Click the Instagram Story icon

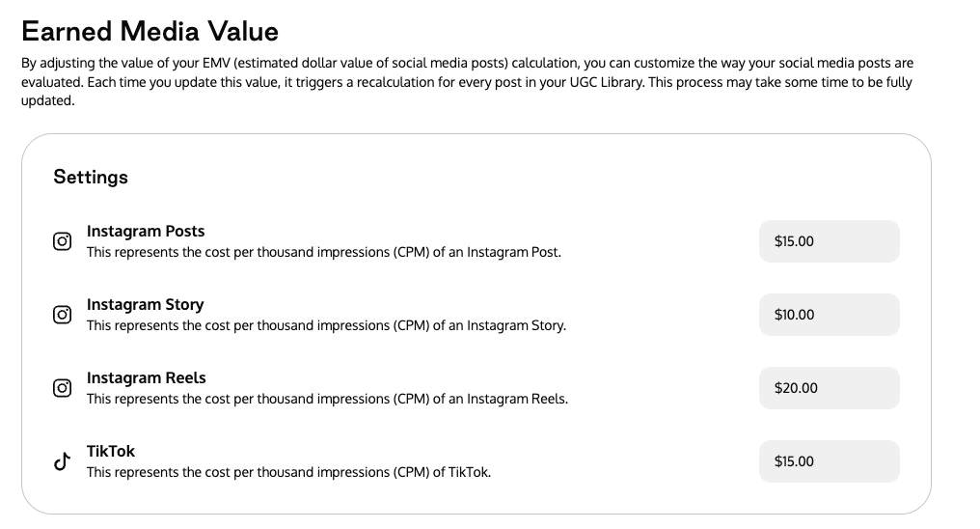point(62,315)
